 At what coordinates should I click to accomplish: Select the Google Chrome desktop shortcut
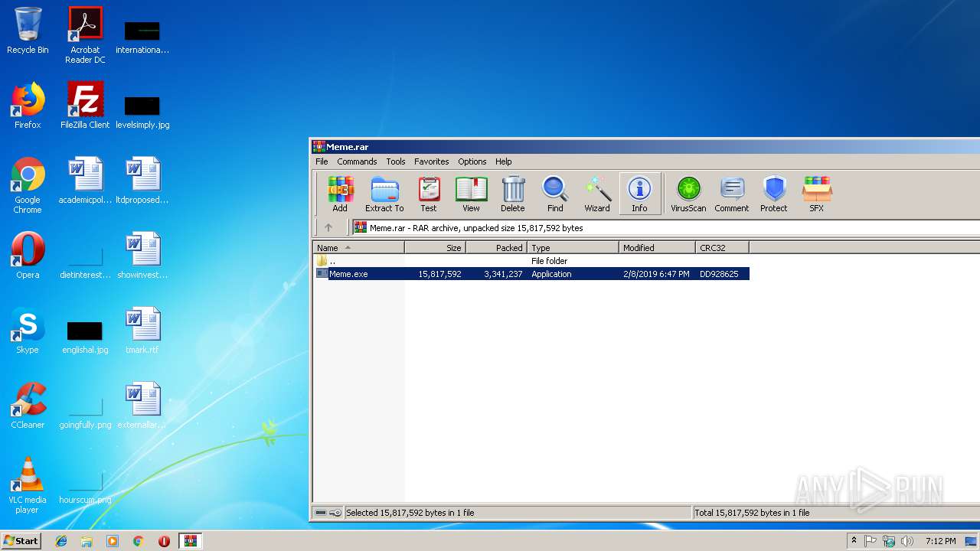click(x=28, y=185)
